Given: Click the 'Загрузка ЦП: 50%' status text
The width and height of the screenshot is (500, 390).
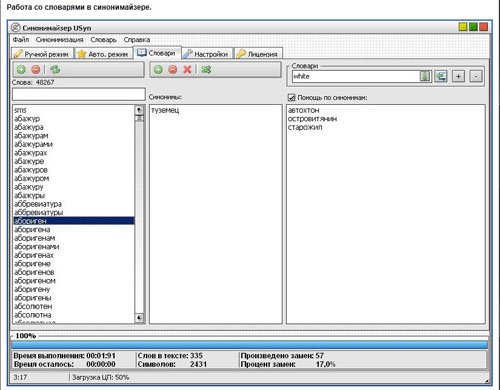Looking at the screenshot, I should click(101, 377).
